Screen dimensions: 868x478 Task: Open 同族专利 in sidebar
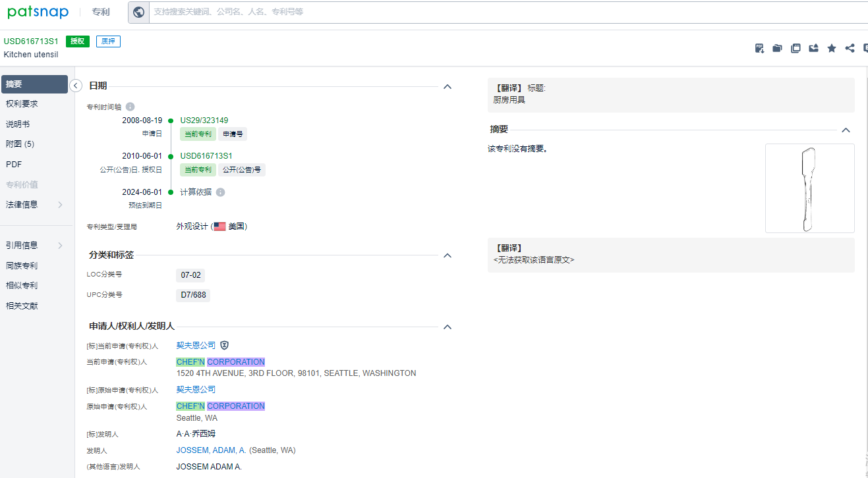click(22, 266)
